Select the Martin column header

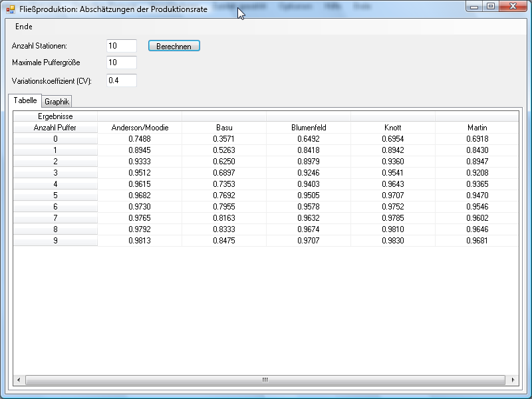coord(477,128)
